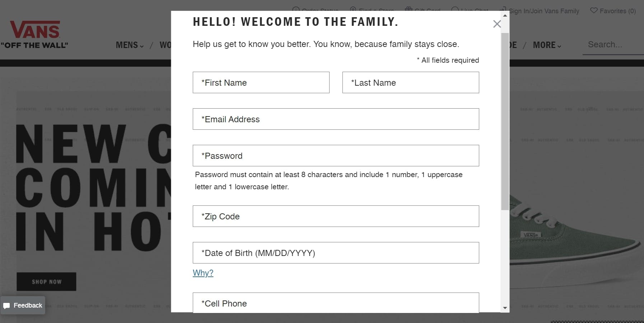
Task: Click the Gift Card icon in header
Action: tap(409, 9)
